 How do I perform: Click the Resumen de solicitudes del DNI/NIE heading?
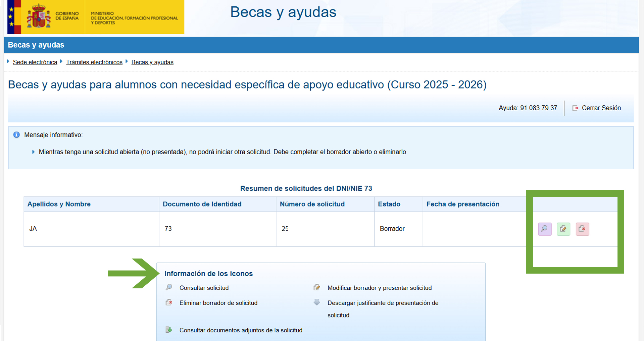coord(306,188)
